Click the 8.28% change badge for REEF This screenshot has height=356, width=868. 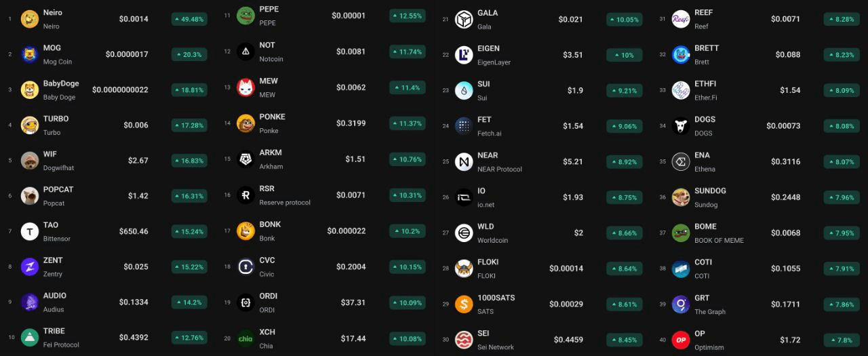(x=842, y=19)
